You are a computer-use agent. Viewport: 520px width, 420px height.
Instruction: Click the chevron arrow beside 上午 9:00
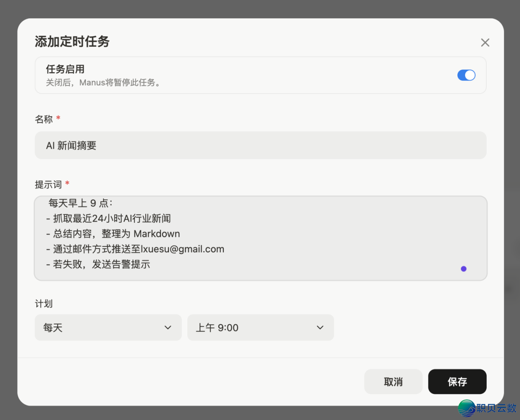pyautogui.click(x=320, y=328)
